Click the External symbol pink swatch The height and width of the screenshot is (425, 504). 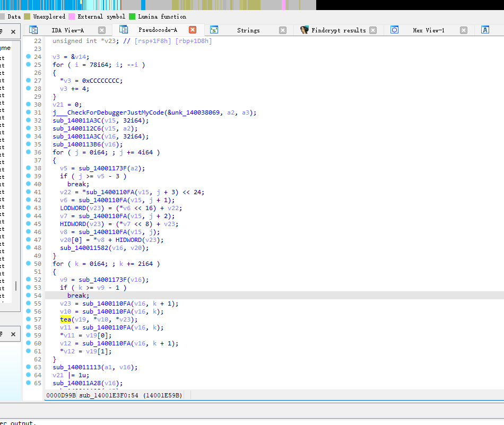(x=72, y=16)
